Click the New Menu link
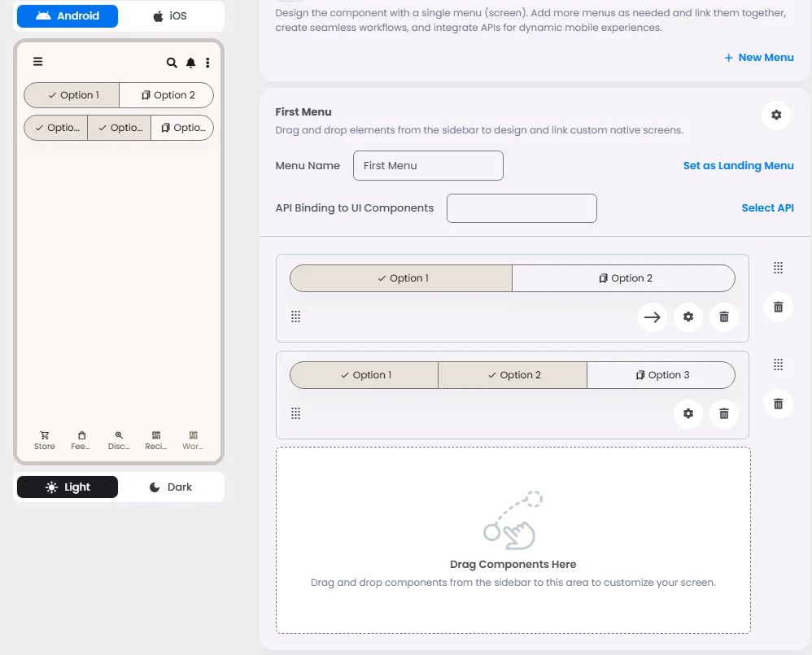Viewport: 812px width, 655px height. [x=758, y=58]
